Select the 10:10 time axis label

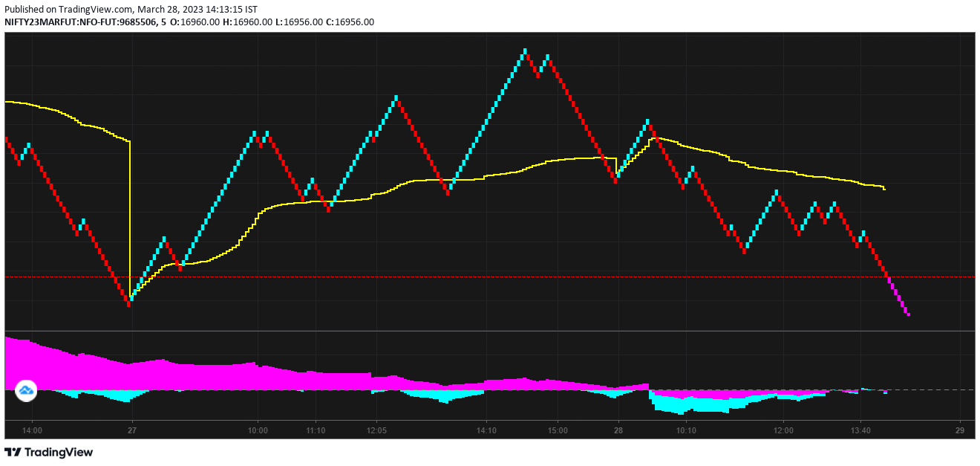pyautogui.click(x=686, y=430)
